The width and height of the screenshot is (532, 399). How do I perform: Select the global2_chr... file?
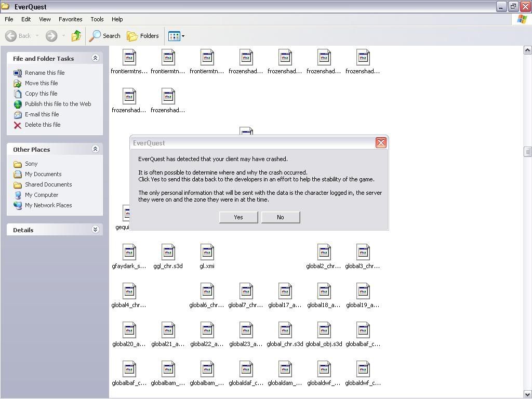[x=324, y=257]
